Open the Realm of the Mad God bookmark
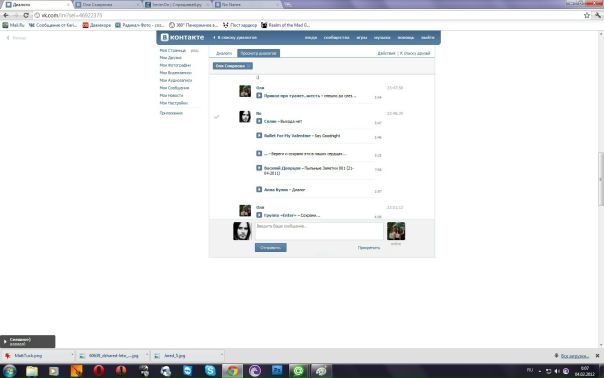The height and width of the screenshot is (378, 604). pyautogui.click(x=285, y=25)
